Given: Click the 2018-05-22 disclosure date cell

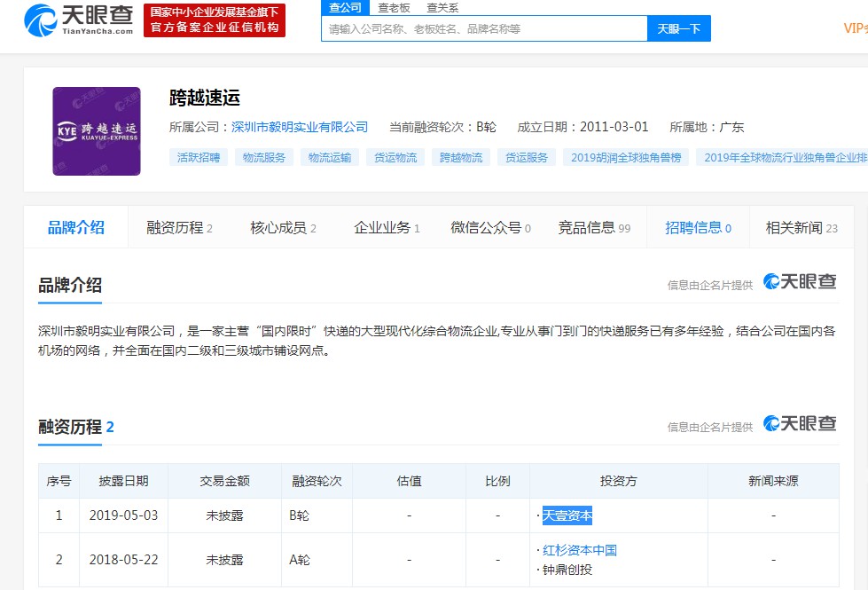Looking at the screenshot, I should click(x=123, y=560).
